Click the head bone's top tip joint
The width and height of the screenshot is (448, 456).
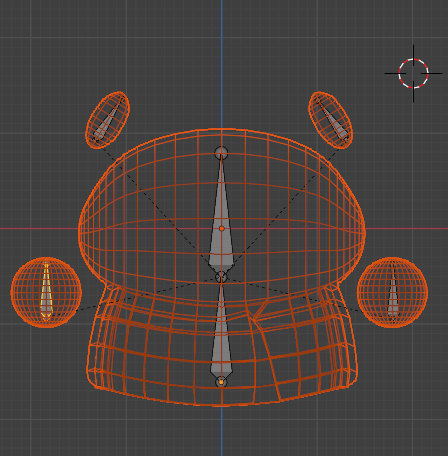pos(221,153)
